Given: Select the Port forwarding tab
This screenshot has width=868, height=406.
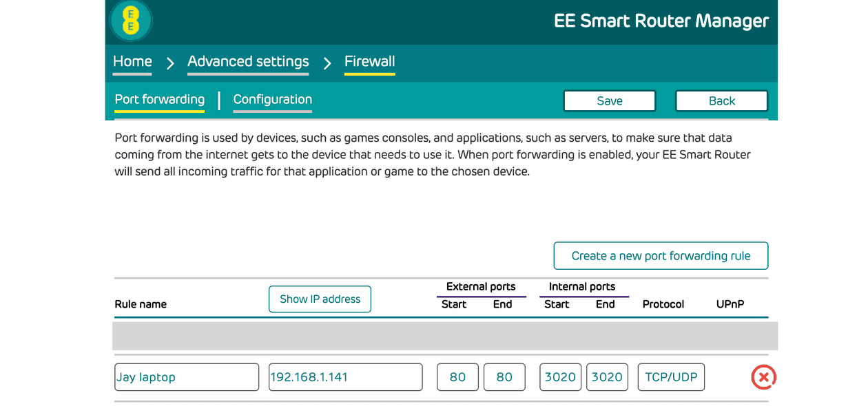Looking at the screenshot, I should (x=159, y=100).
